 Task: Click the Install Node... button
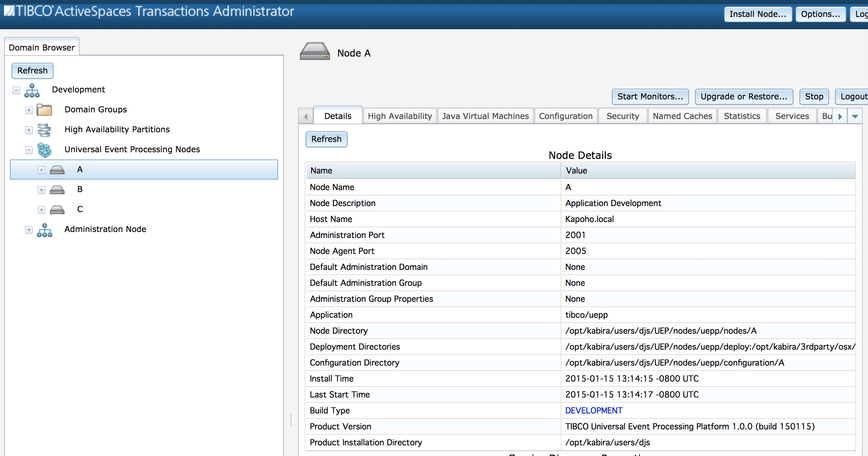coord(757,14)
